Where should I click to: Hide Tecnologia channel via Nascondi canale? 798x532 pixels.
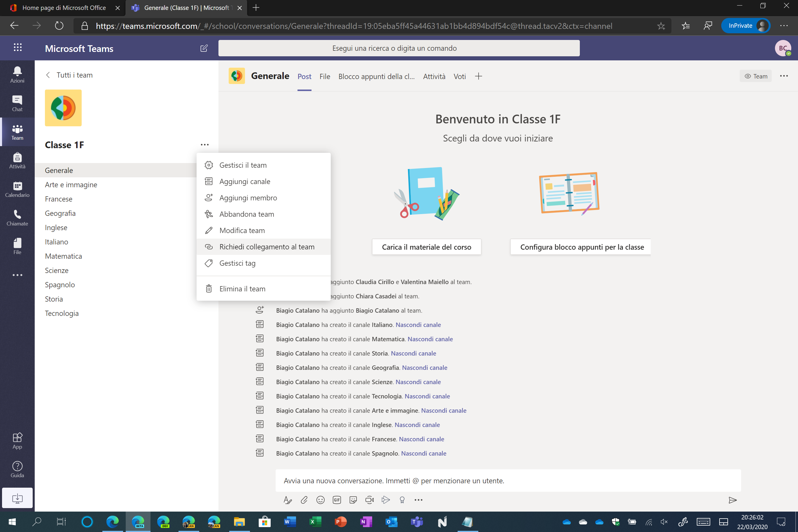pos(427,396)
